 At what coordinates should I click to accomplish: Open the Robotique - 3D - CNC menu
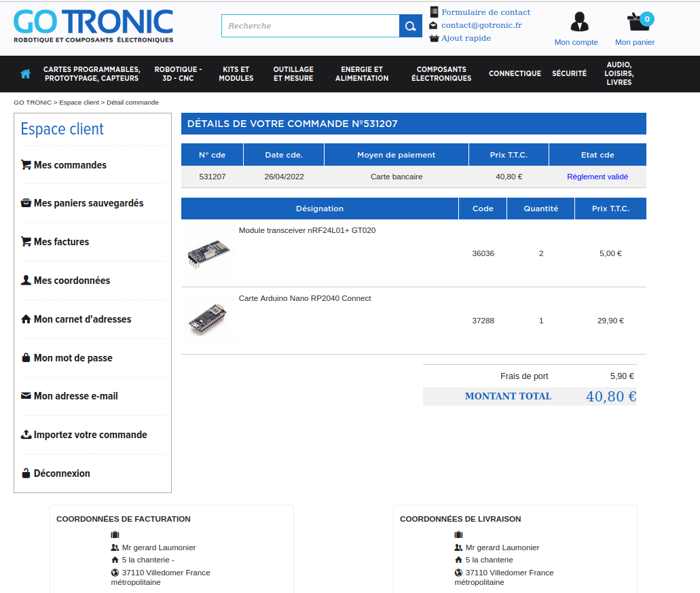[x=178, y=74]
